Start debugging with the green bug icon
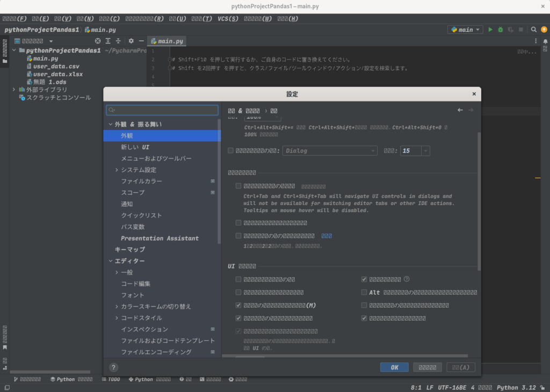This screenshot has height=392, width=550. click(x=501, y=30)
